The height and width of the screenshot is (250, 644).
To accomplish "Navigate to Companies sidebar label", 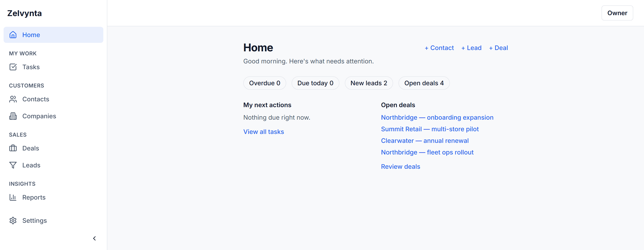I will 39,116.
